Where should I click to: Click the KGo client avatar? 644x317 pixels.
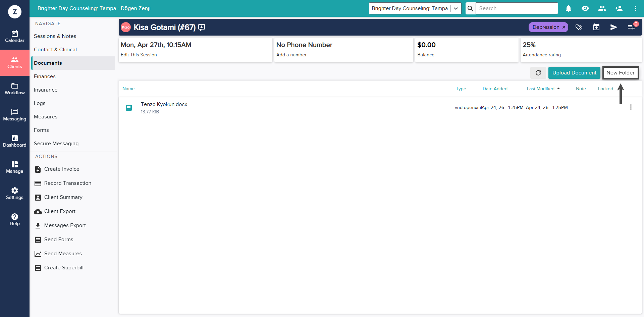[126, 27]
